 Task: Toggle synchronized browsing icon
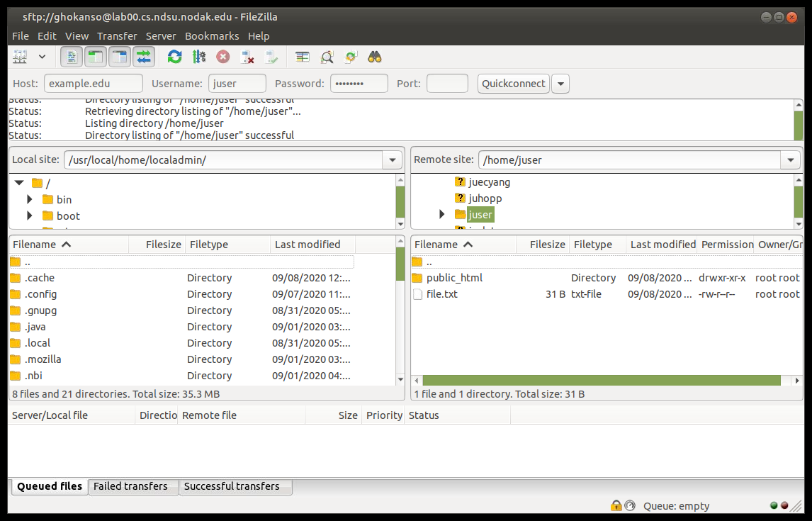[351, 57]
